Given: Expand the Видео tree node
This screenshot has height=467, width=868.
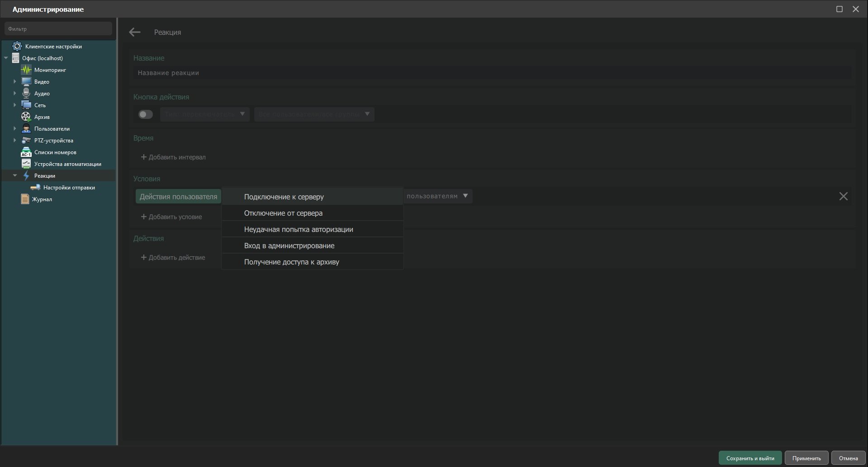Looking at the screenshot, I should [x=14, y=82].
